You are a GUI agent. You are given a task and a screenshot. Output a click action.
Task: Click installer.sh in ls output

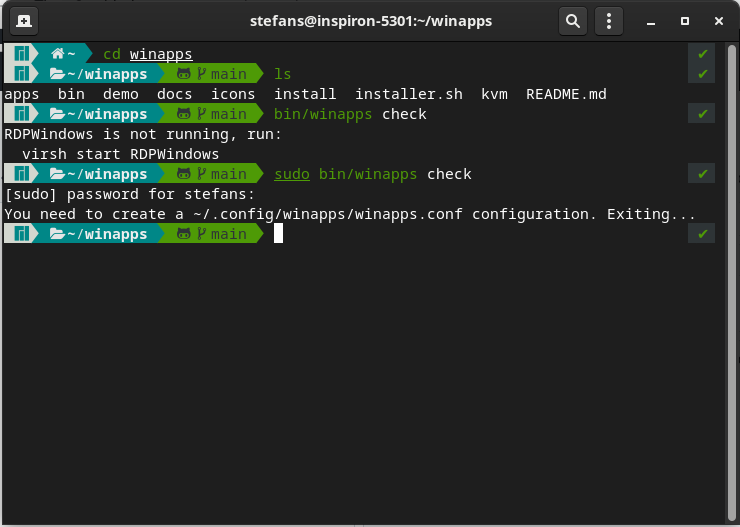409,94
